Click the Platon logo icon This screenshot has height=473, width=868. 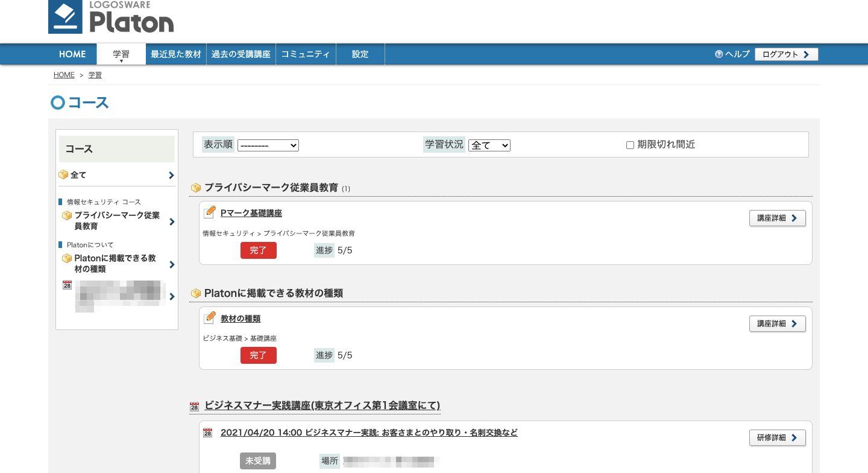66,17
